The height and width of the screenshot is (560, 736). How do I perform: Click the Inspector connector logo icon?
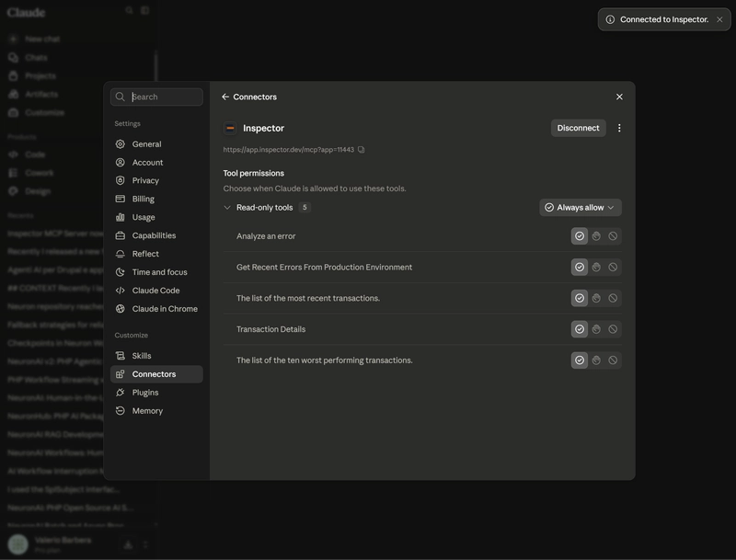(x=230, y=128)
